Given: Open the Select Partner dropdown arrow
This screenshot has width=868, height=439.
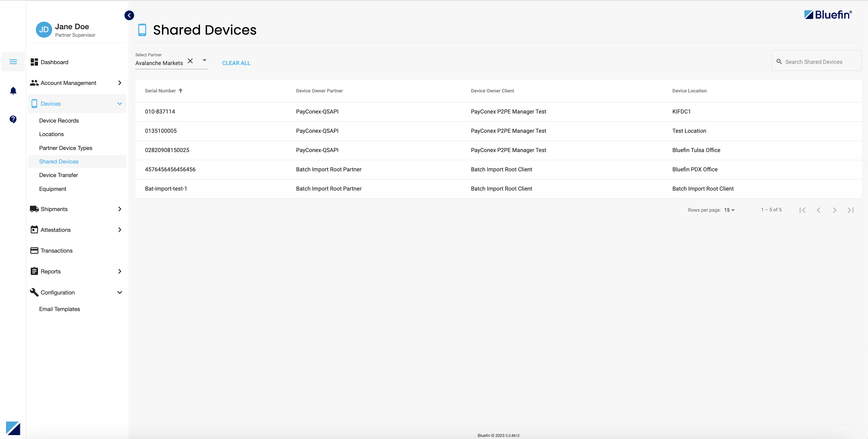Looking at the screenshot, I should click(204, 60).
